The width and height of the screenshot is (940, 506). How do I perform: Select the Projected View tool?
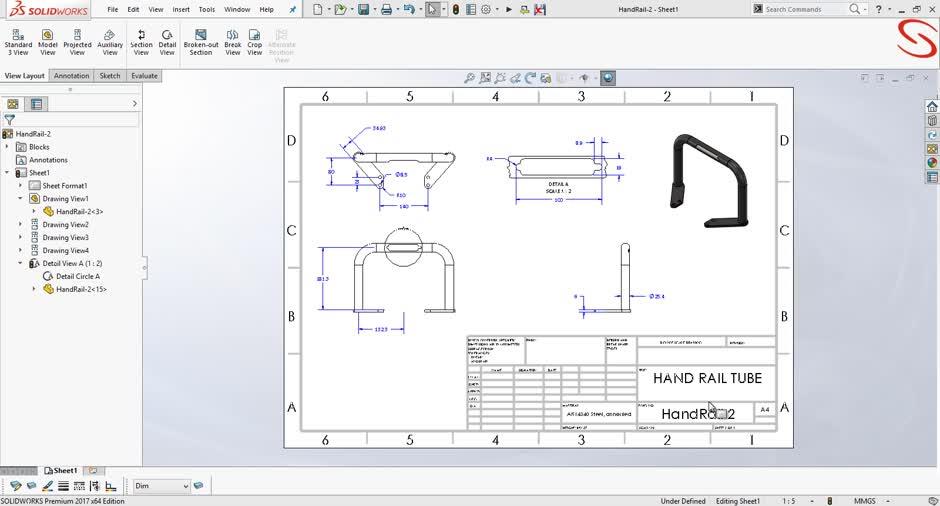click(77, 41)
